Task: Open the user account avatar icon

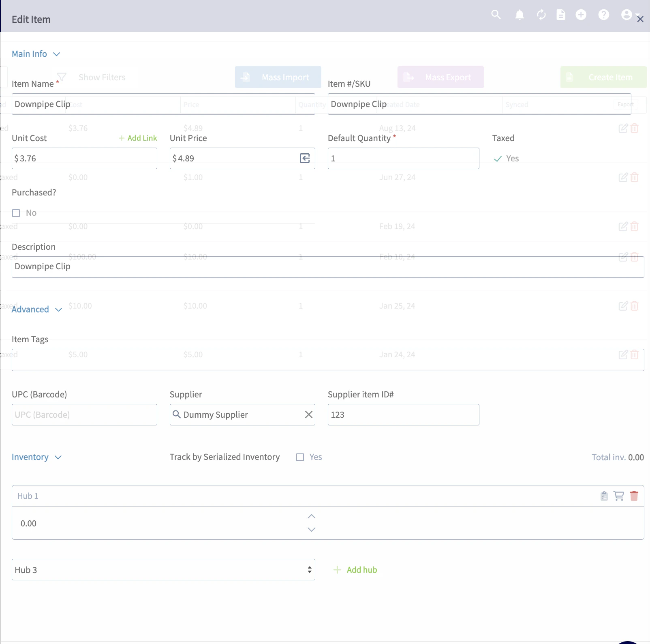Action: pos(626,15)
